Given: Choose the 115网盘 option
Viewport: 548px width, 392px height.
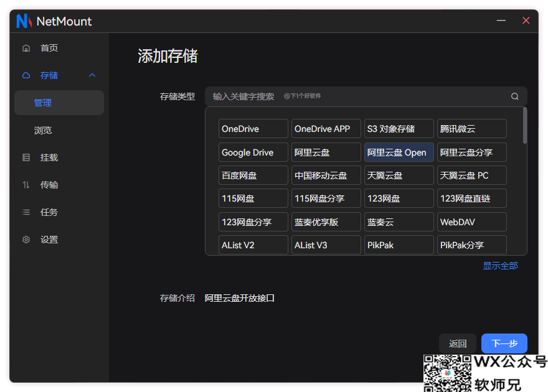Looking at the screenshot, I should tap(253, 198).
